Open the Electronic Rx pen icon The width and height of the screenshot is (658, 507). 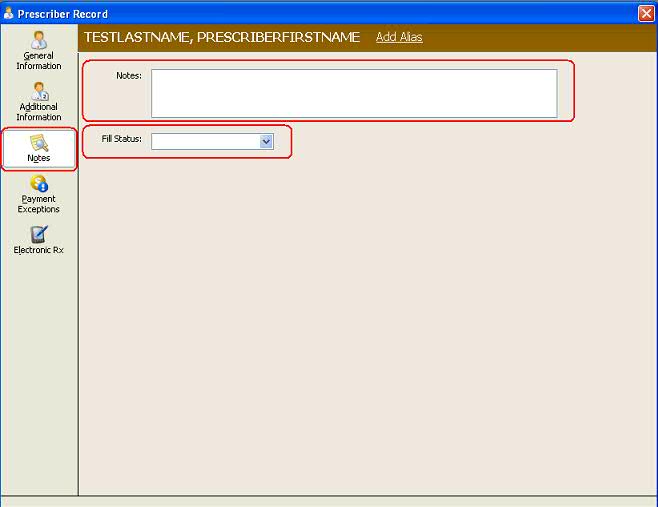(x=39, y=234)
